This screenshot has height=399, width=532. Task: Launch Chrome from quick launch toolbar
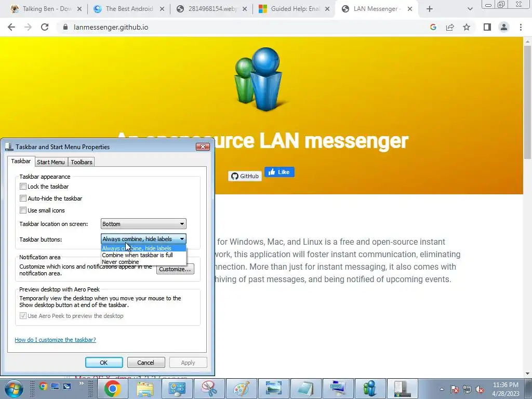tap(43, 386)
